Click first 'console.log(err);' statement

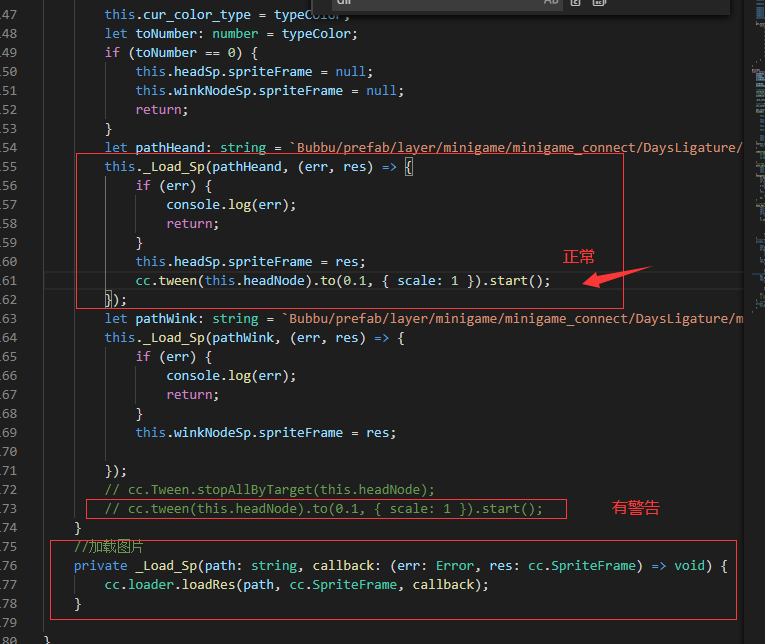(x=231, y=205)
